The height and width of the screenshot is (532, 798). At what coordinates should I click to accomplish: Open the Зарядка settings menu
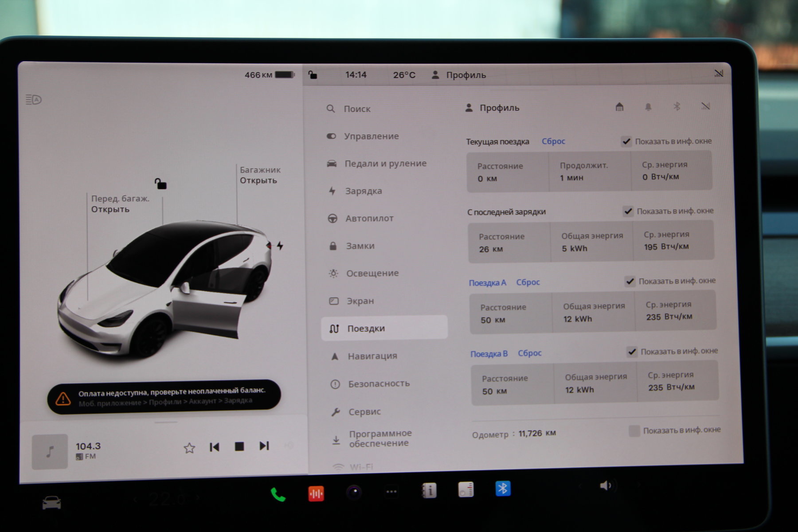(363, 191)
